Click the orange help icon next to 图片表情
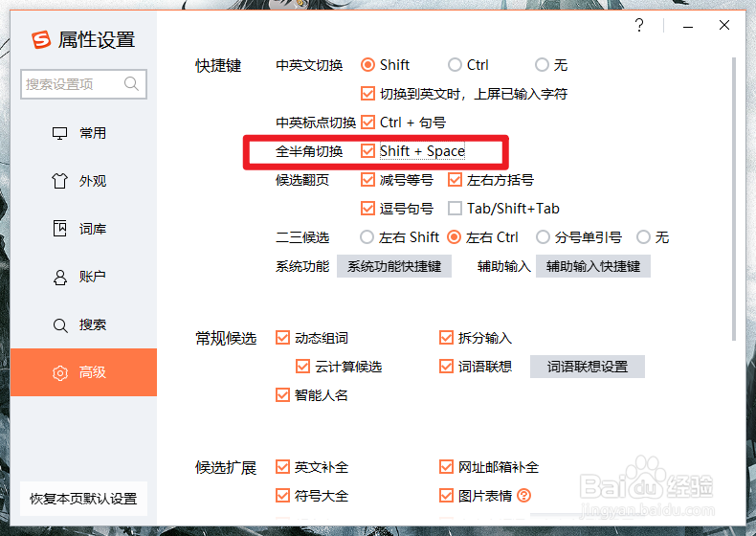Image resolution: width=756 pixels, height=536 pixels. (523, 496)
